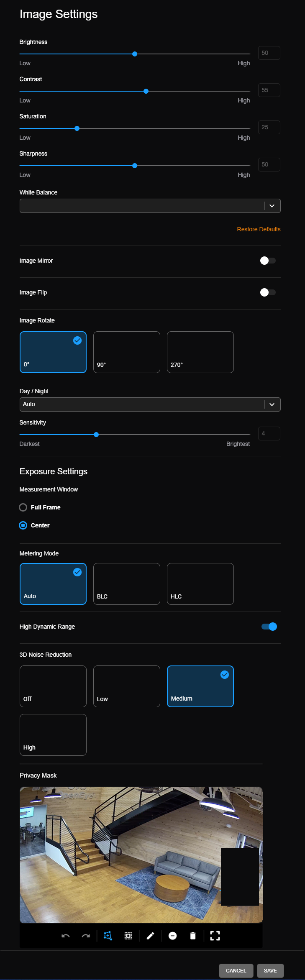Choose 90° image rotation
The height and width of the screenshot is (980, 305).
pyautogui.click(x=127, y=352)
